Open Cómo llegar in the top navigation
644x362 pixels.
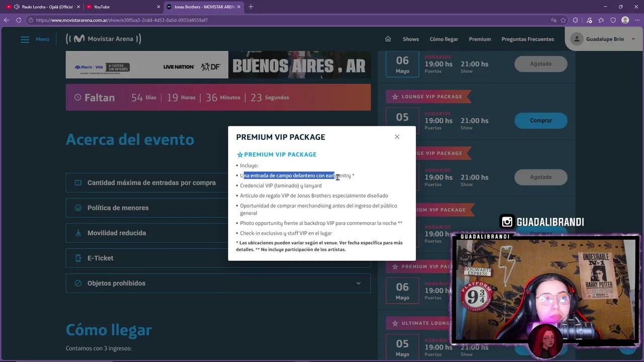(444, 39)
